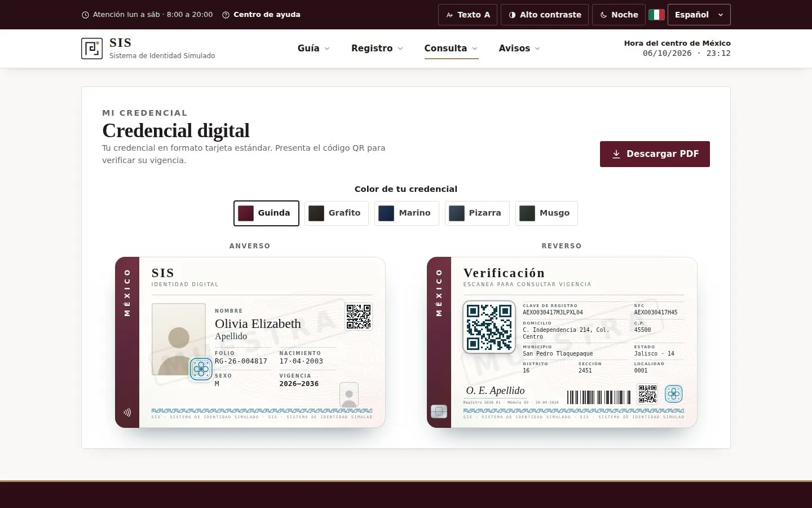Click the estado Jalisco · 14
The width and height of the screenshot is (812, 508).
click(654, 353)
